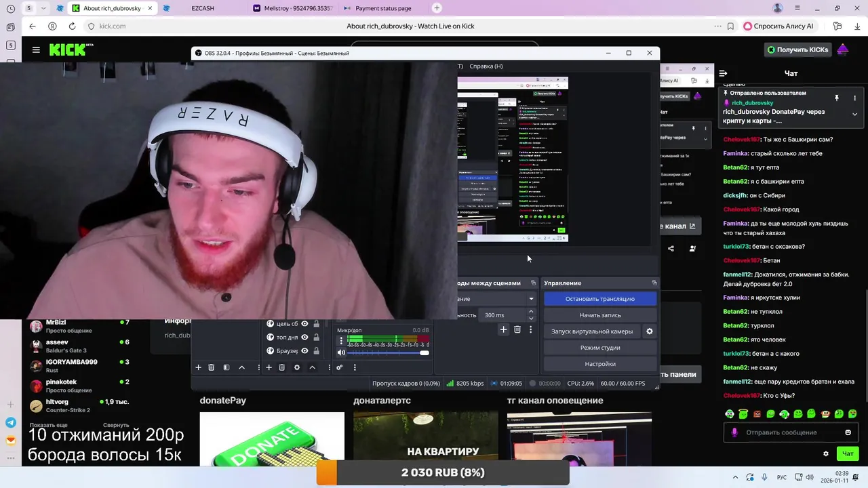This screenshot has width=868, height=488.
Task: Open transition more options dots
Action: (530, 329)
